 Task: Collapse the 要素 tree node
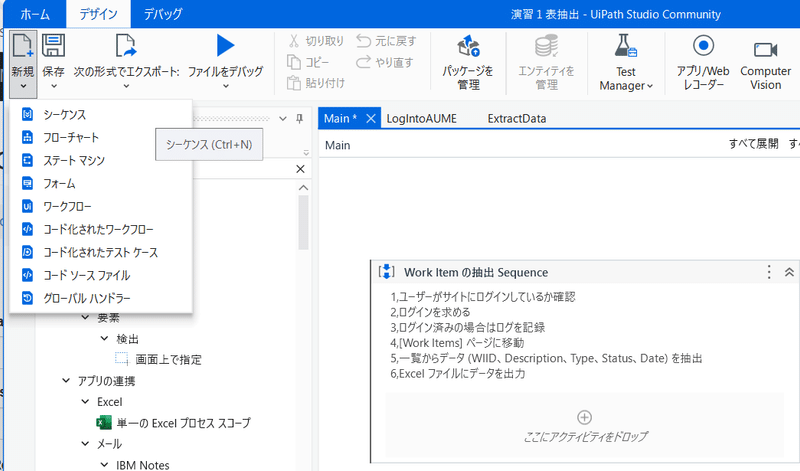(85, 317)
